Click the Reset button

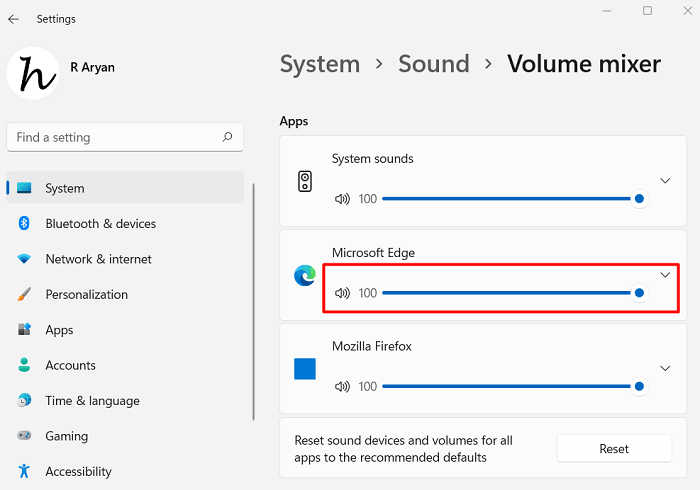[614, 448]
